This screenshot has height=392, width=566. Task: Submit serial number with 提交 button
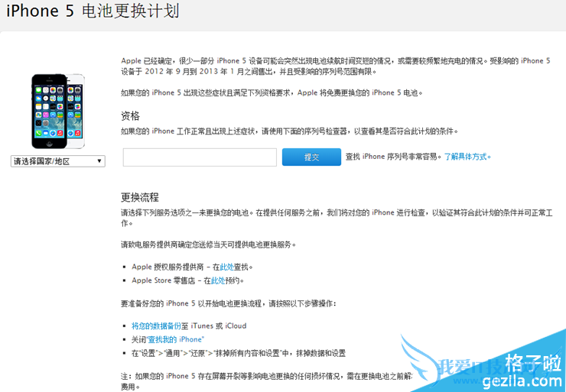[311, 157]
